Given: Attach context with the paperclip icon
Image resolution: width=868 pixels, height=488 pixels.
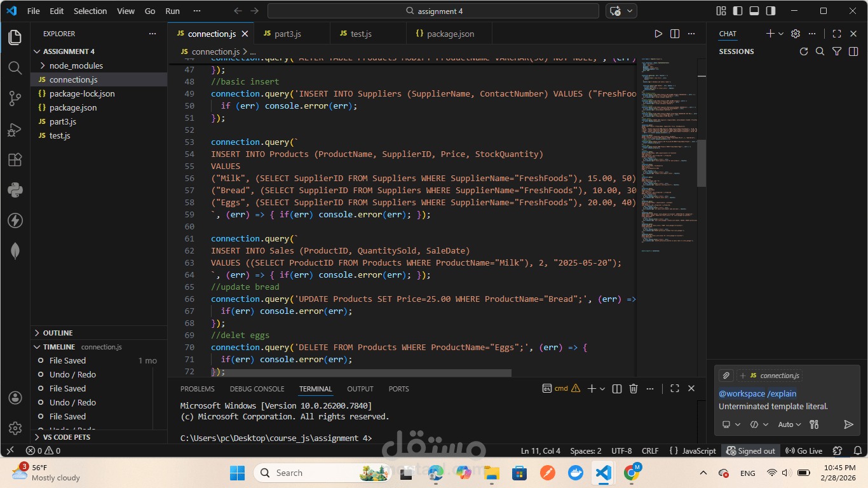Looking at the screenshot, I should pyautogui.click(x=726, y=376).
